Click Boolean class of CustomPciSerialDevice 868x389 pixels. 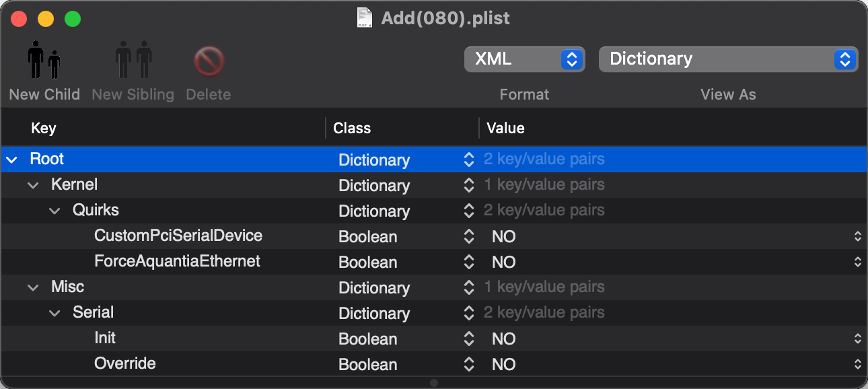(367, 237)
